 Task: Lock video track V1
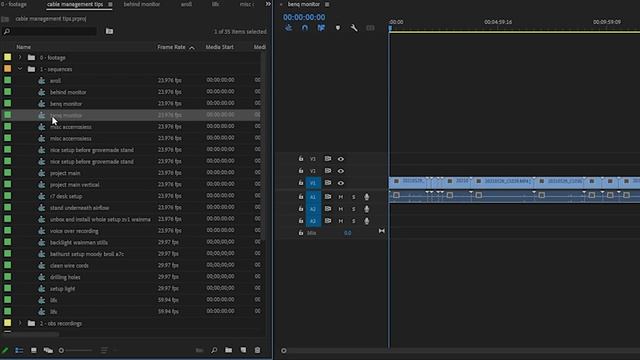coord(301,183)
